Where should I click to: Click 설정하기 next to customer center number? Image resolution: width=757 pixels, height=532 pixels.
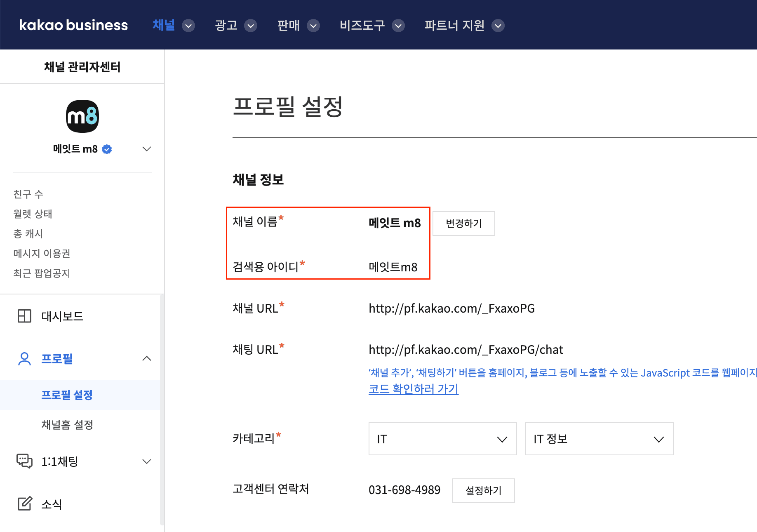[483, 490]
